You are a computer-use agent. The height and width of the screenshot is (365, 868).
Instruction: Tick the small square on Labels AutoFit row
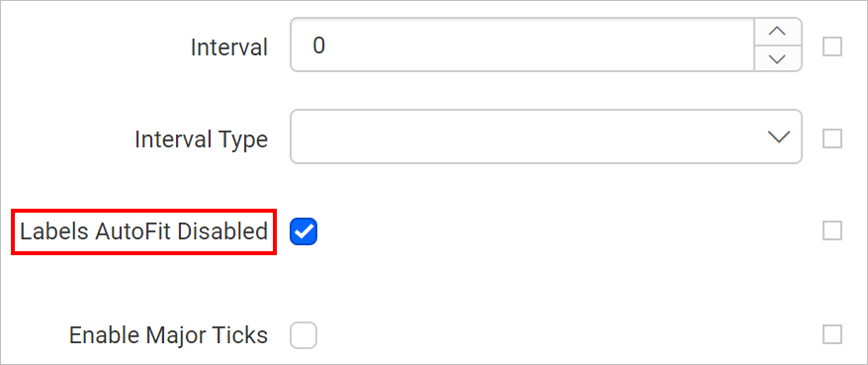[832, 230]
